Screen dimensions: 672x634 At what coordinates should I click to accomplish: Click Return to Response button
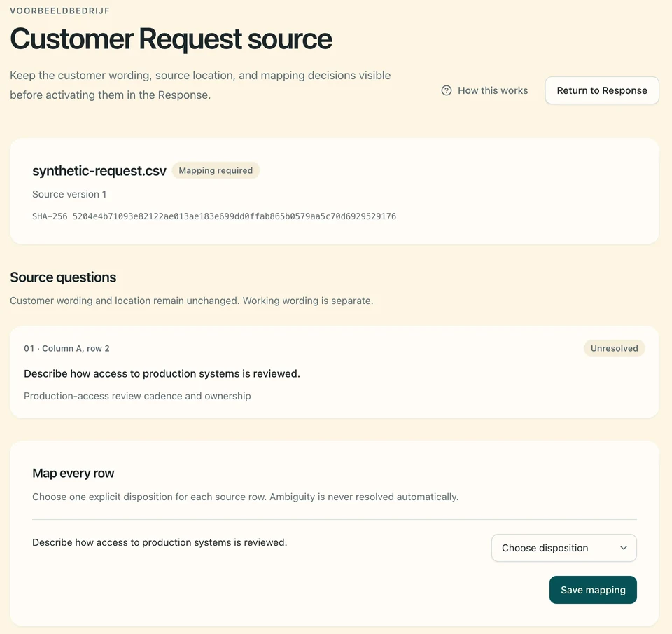click(602, 90)
